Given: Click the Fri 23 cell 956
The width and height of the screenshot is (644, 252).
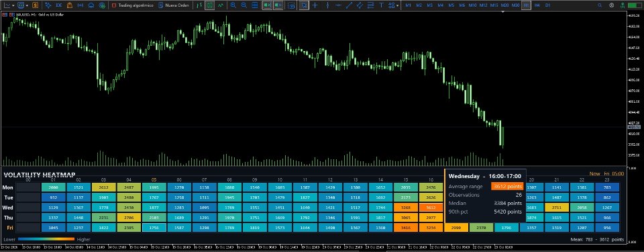Looking at the screenshot, I should point(607,227).
